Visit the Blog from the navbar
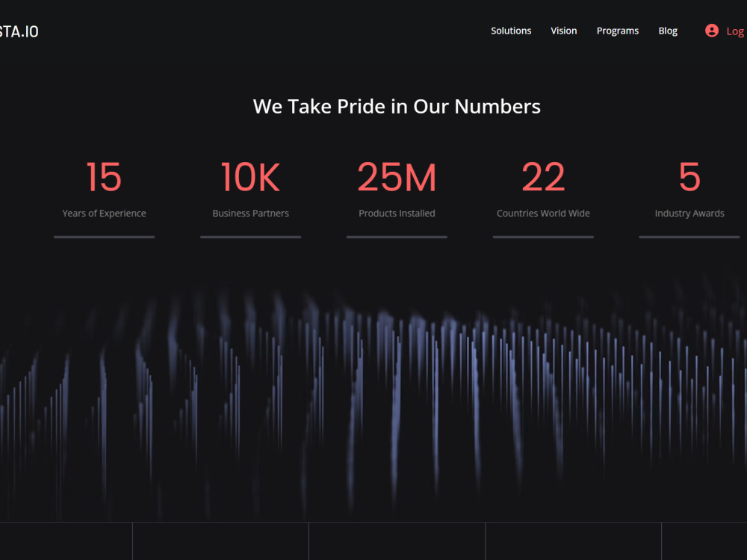Image resolution: width=747 pixels, height=560 pixels. tap(667, 31)
